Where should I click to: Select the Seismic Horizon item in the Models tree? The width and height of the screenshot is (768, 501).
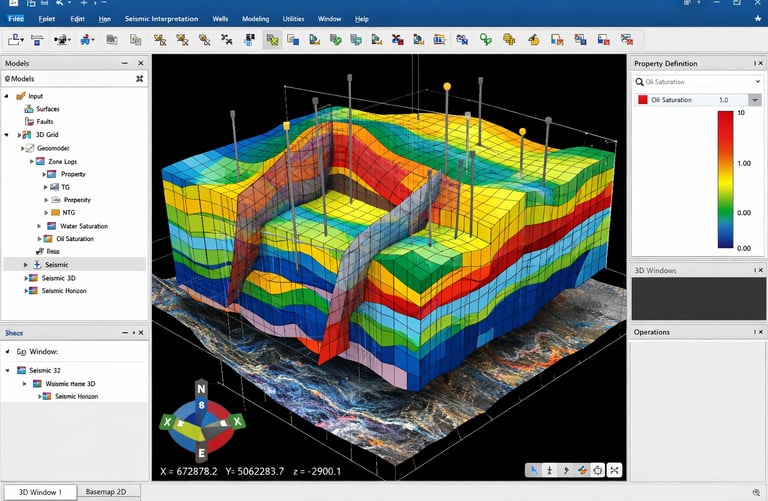click(64, 290)
